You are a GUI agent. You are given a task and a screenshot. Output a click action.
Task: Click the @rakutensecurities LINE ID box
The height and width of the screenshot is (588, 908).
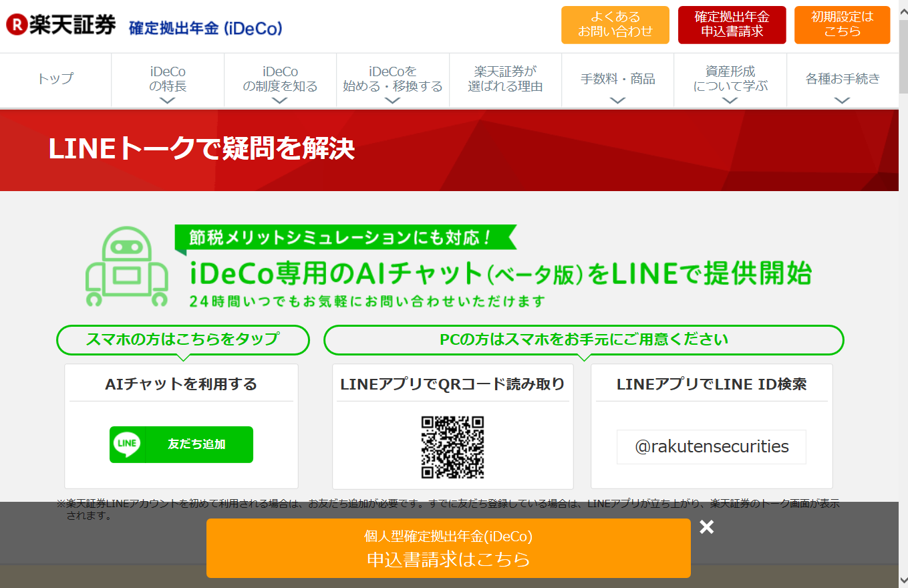pyautogui.click(x=711, y=446)
